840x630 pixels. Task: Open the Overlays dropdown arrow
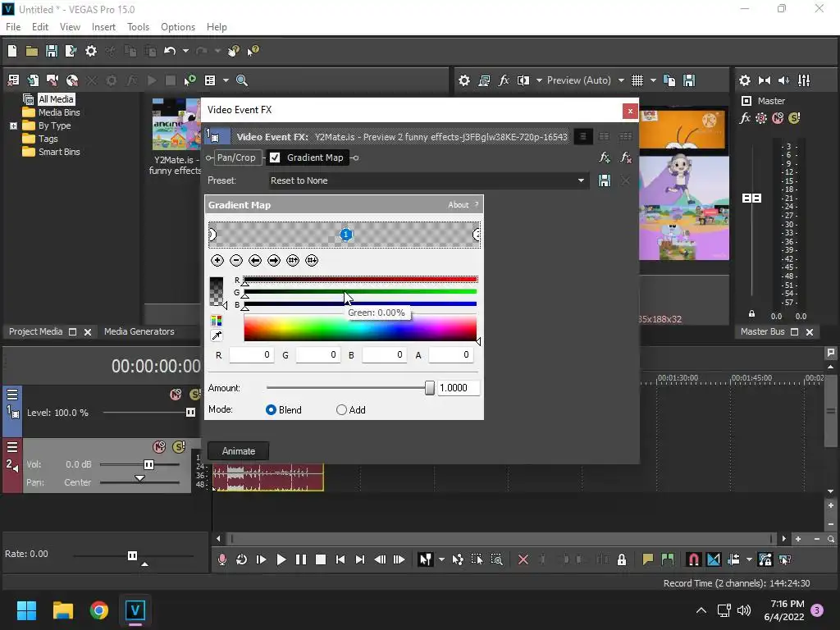[x=653, y=80]
